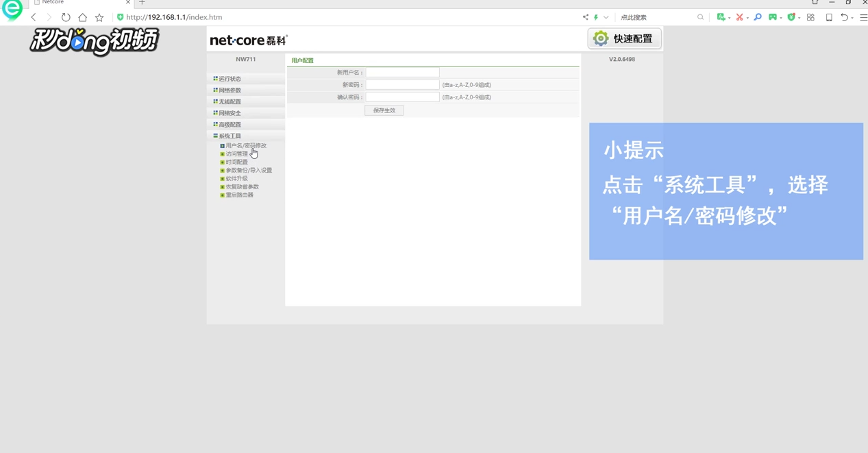Click the green scissors screenshot icon
868x453 pixels.
point(739,17)
